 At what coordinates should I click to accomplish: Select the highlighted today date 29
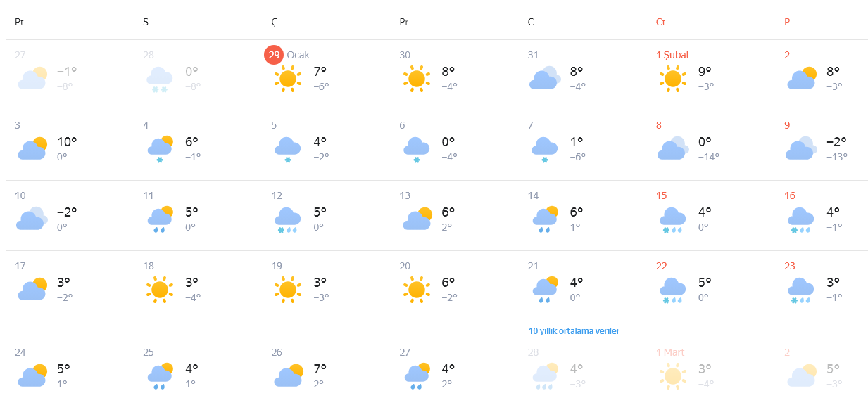[274, 55]
